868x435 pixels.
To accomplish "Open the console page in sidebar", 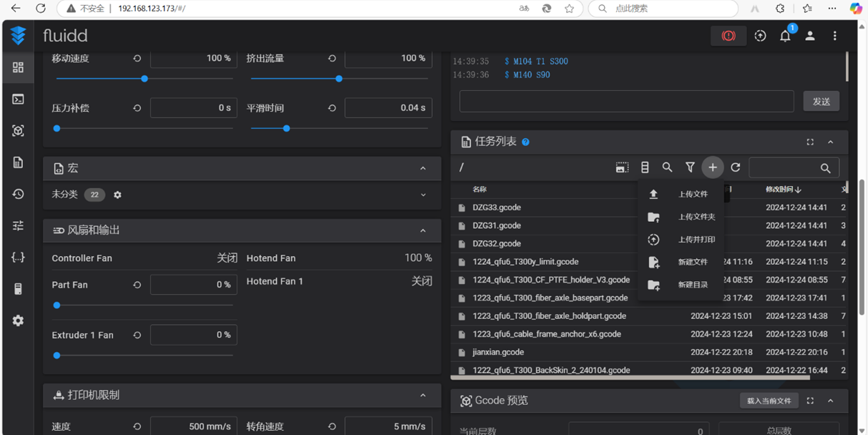I will coord(18,99).
